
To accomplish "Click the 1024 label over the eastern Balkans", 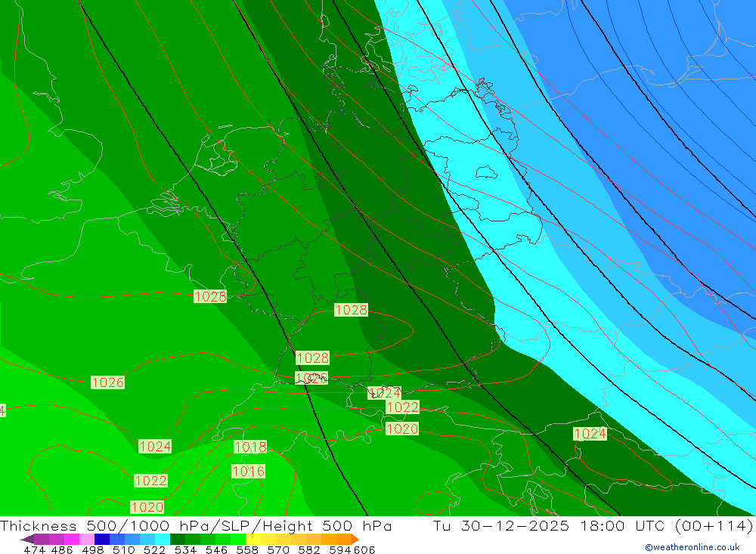I will pos(590,434).
